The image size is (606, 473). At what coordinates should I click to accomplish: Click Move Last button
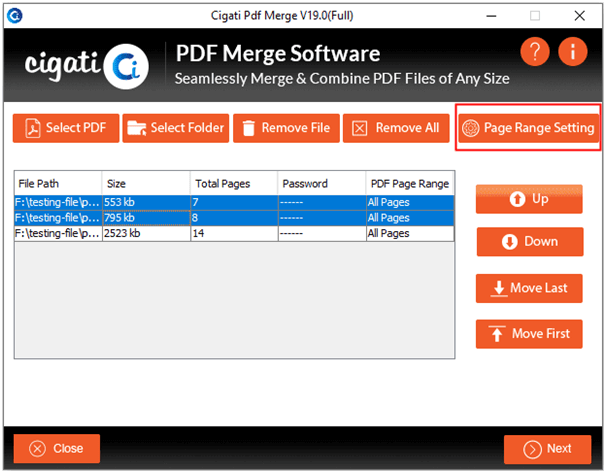tap(529, 288)
